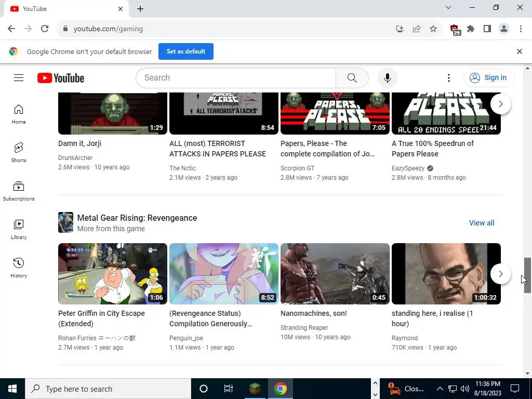The width and height of the screenshot is (532, 399).
Task: Click in the YouTube search field
Action: pos(236,78)
